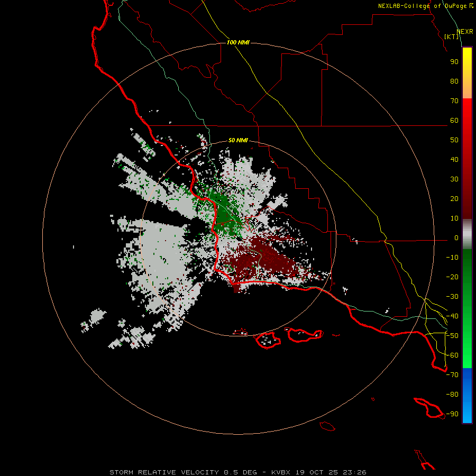Screen dimensions: 476x476
Task: Click the 70 value on the velocity scale
Action: [x=454, y=101]
